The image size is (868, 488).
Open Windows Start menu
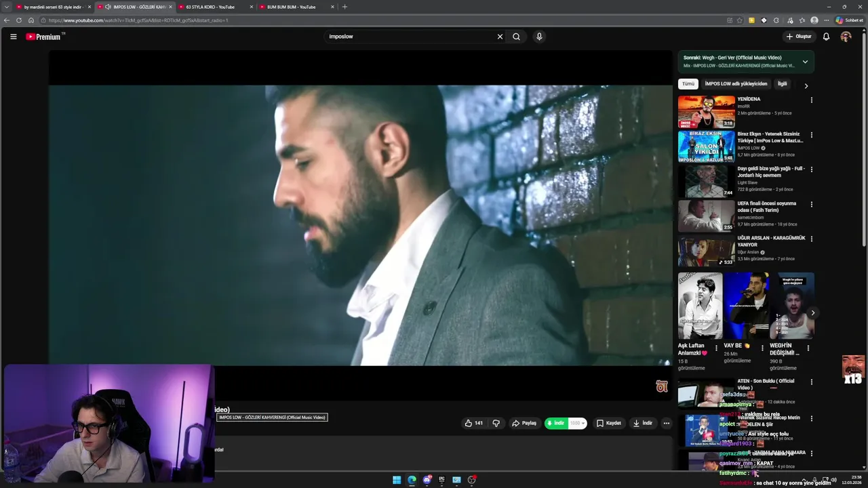pyautogui.click(x=397, y=480)
